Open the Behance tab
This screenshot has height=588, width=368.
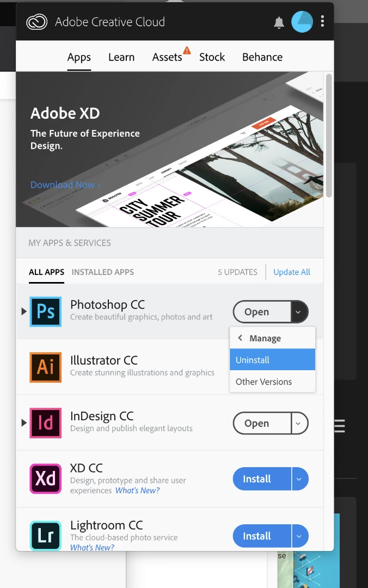[x=262, y=57]
